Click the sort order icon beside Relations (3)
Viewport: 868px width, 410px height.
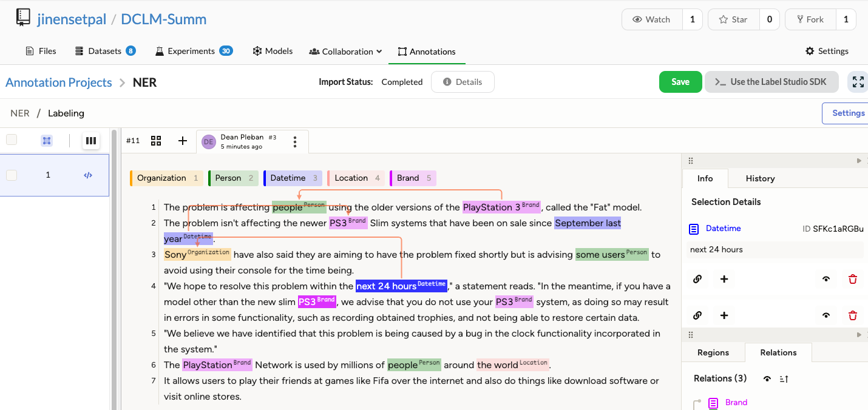[784, 379]
